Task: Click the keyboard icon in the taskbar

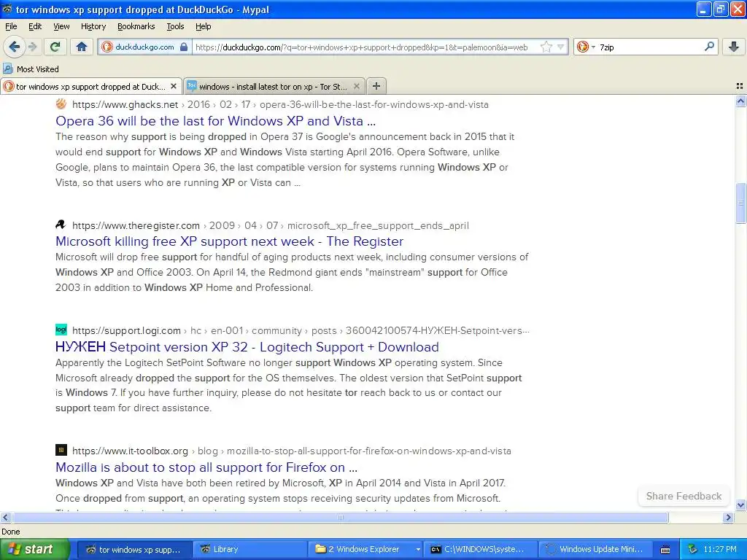Action: pos(665,550)
